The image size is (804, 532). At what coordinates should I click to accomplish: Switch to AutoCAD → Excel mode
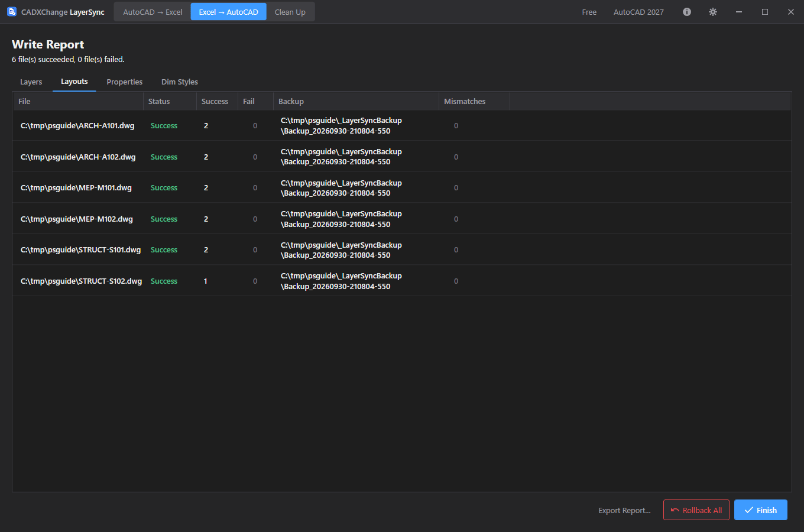point(153,12)
